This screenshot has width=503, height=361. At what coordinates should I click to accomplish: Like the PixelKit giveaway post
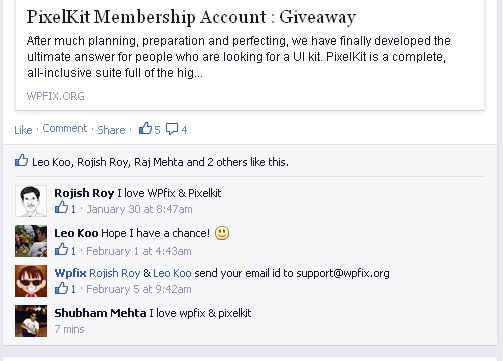click(23, 130)
